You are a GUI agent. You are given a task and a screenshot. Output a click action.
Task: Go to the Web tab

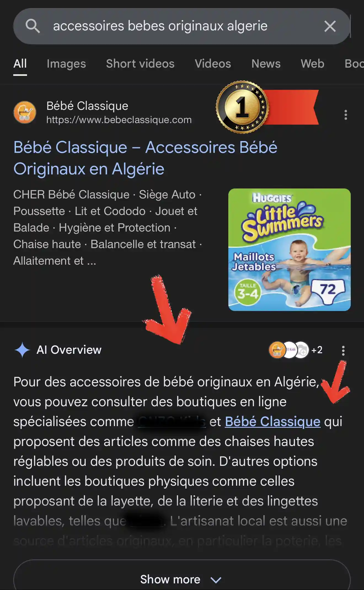pyautogui.click(x=312, y=64)
